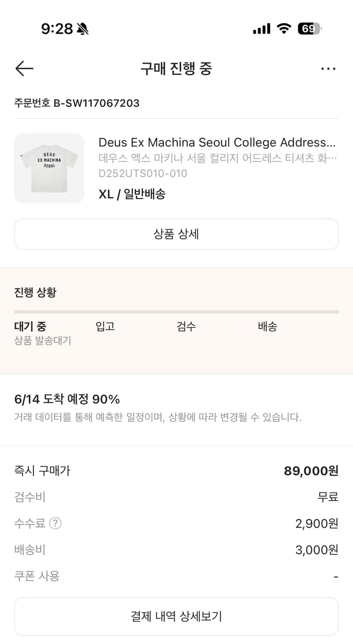Viewport: 353px width, 644px height.
Task: Tap the Deus Ex Machina Seoul College product title
Action: [x=217, y=143]
